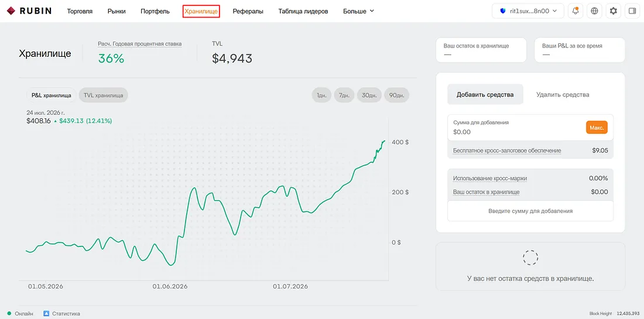Click the chart line peak near 400 $
This screenshot has height=319, width=644.
point(384,141)
